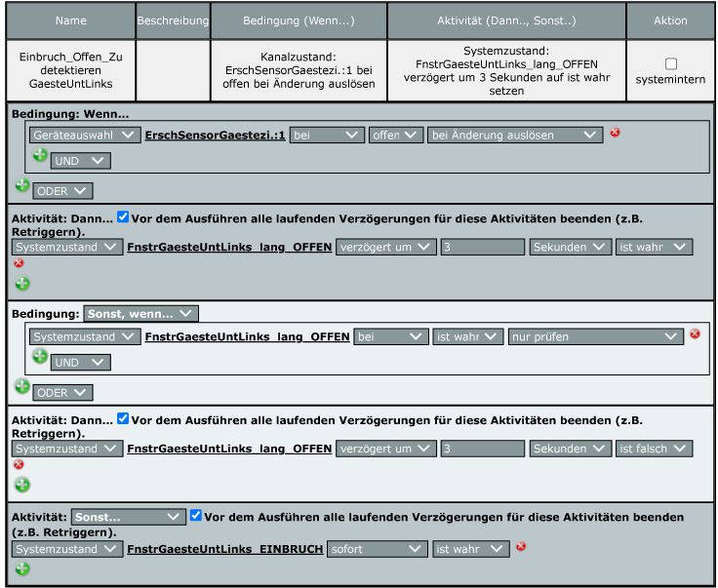This screenshot has height=588, width=718.
Task: Open the Geräteauswahl dropdown
Action: 85,136
